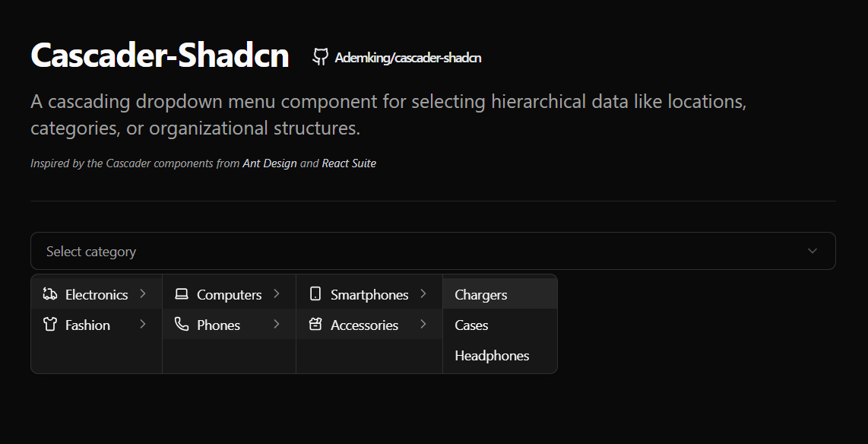The height and width of the screenshot is (444, 868).
Task: Click the mobile phone icon next to Smartphones
Action: click(314, 293)
